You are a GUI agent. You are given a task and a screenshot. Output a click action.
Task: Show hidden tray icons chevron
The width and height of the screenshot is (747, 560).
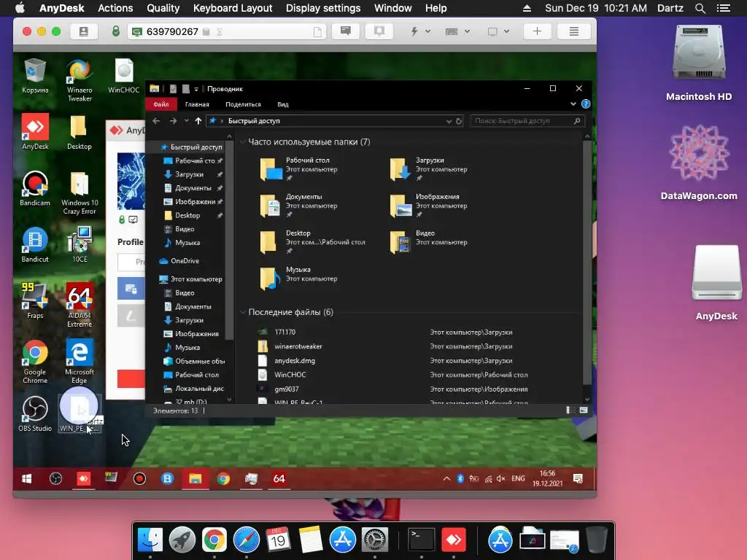pos(446,478)
